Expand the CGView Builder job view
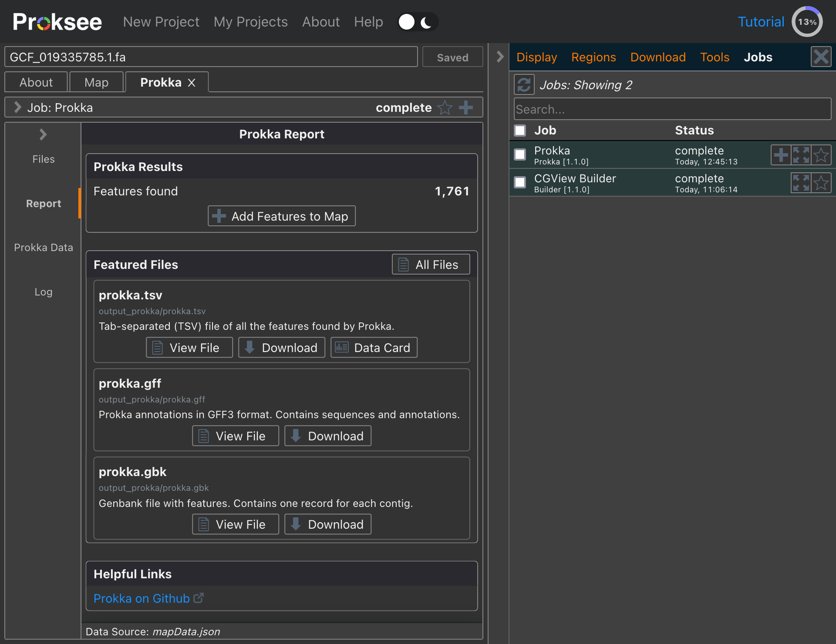The image size is (836, 644). (801, 183)
